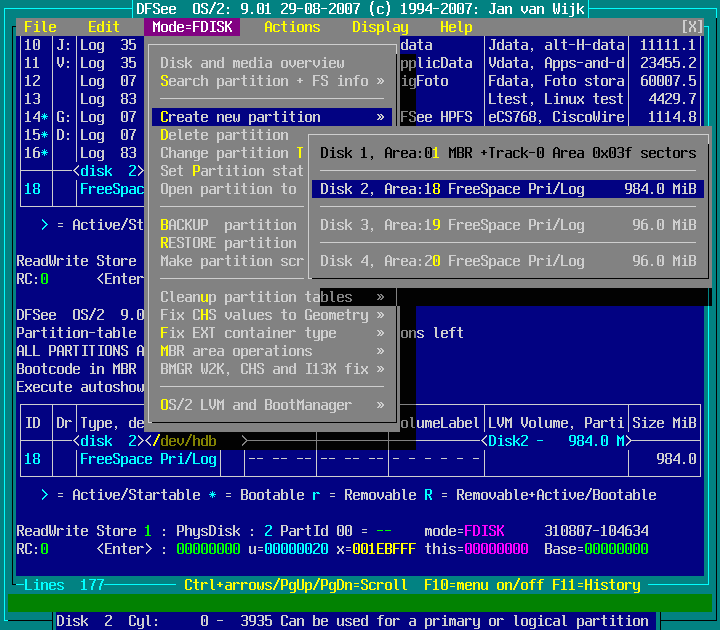The height and width of the screenshot is (630, 720).
Task: Open MBR area operations submenu
Action: (x=272, y=351)
